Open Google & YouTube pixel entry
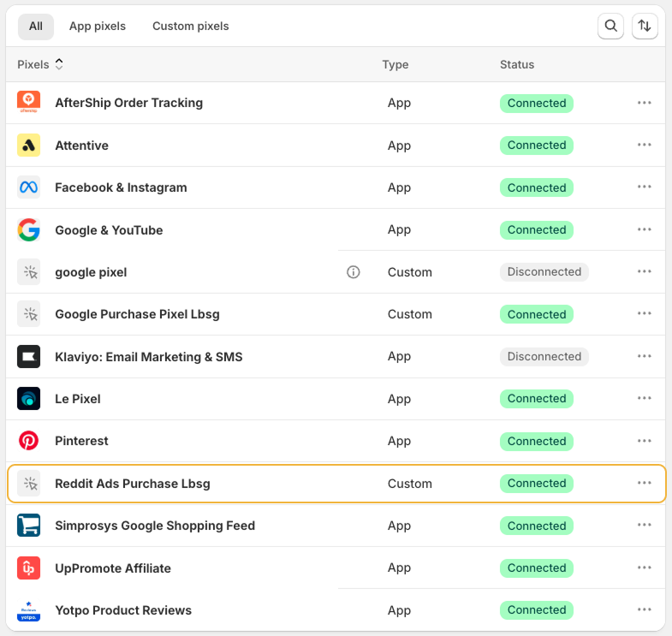 coord(109,230)
